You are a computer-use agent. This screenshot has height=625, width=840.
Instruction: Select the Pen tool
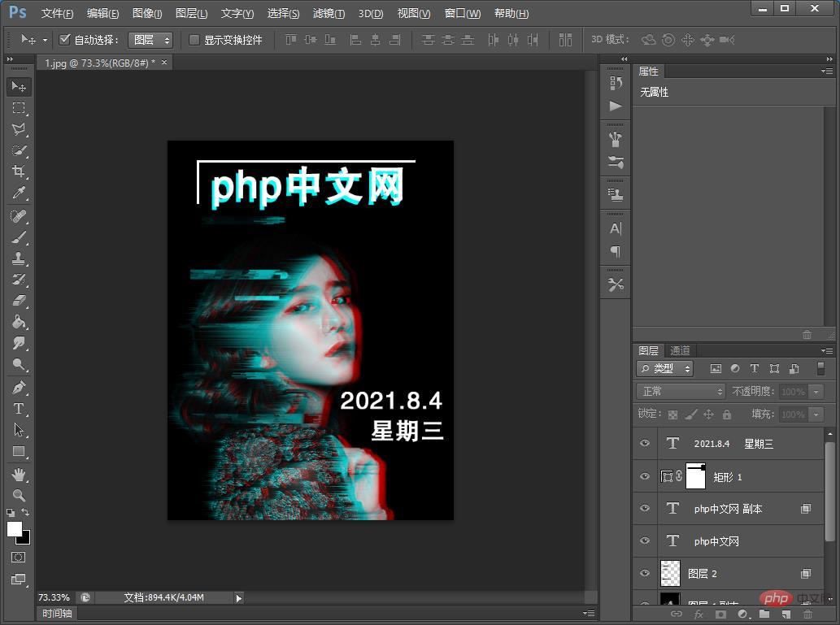click(19, 387)
